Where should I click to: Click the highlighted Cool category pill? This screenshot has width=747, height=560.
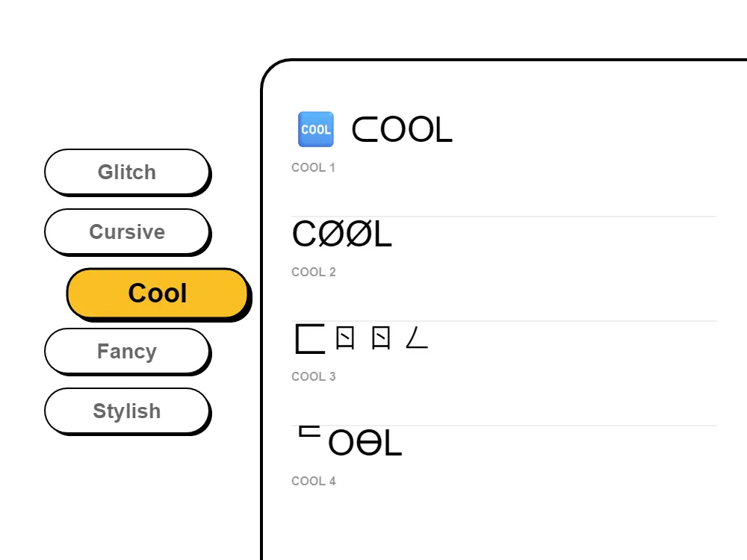157,293
